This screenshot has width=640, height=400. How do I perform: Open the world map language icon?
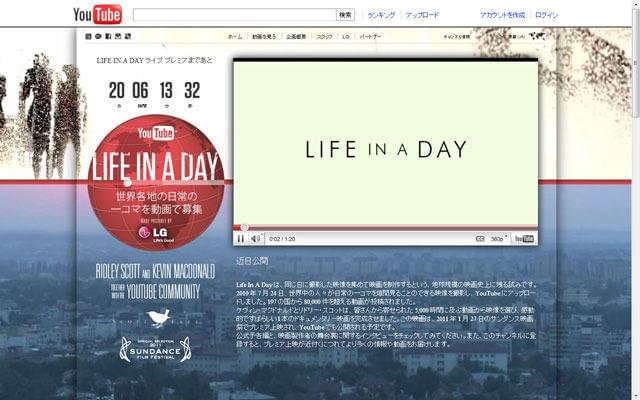click(x=537, y=36)
